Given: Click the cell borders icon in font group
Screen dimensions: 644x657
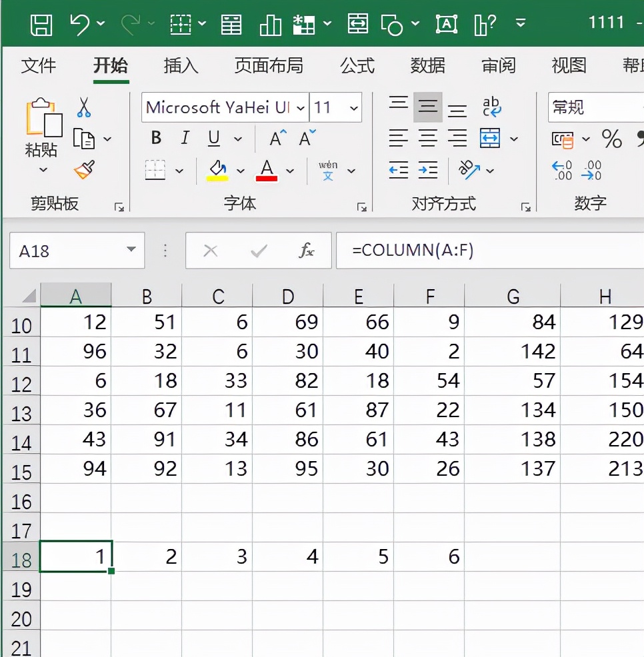Looking at the screenshot, I should click(x=155, y=170).
